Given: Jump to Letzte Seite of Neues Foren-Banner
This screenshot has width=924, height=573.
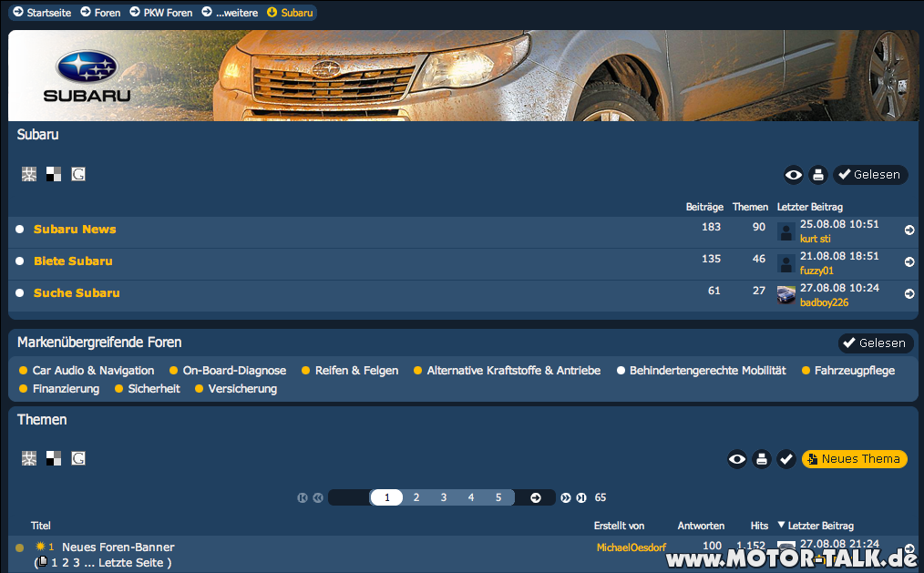Looking at the screenshot, I should tap(131, 562).
